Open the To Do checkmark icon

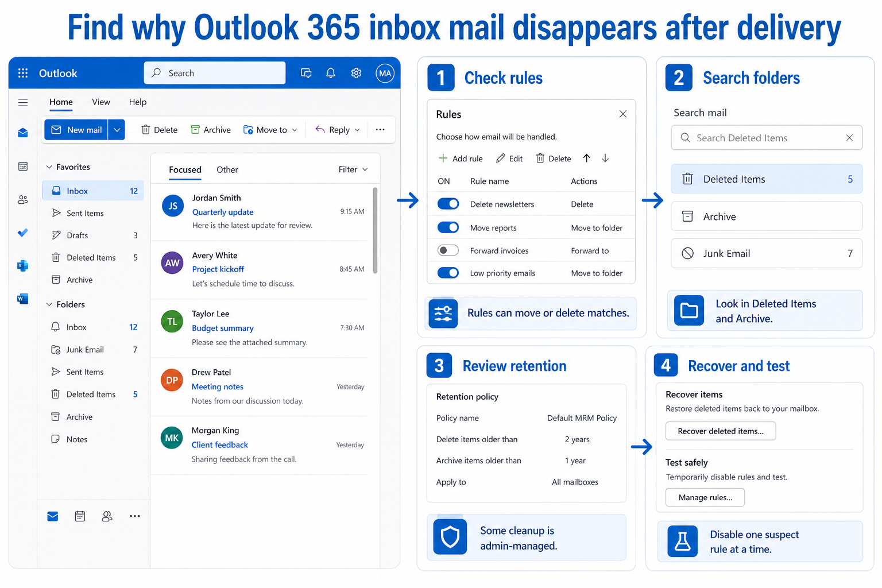[23, 233]
